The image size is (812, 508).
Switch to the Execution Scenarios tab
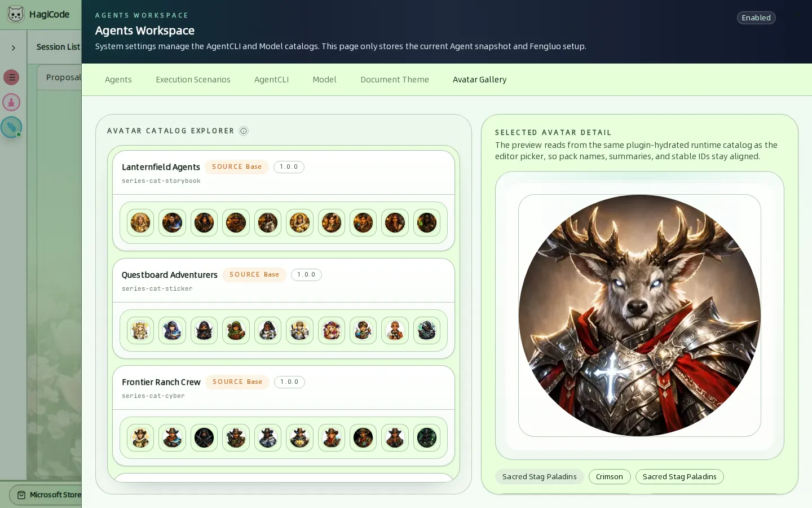tap(193, 80)
